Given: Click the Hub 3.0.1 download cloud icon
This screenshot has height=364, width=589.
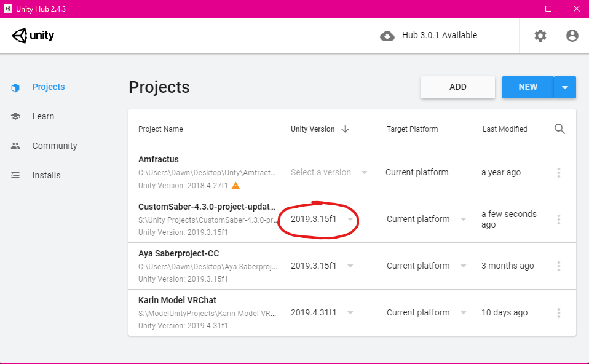Looking at the screenshot, I should point(387,35).
